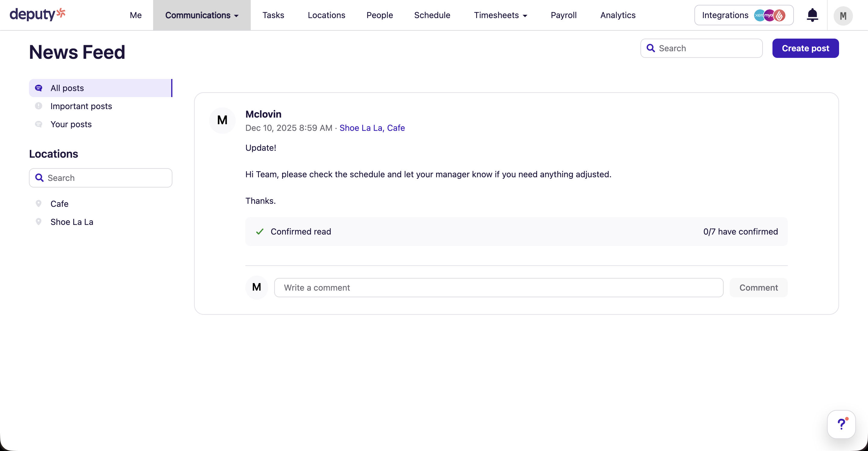Click the Important posts alert icon
Image resolution: width=868 pixels, height=451 pixels.
pos(39,106)
